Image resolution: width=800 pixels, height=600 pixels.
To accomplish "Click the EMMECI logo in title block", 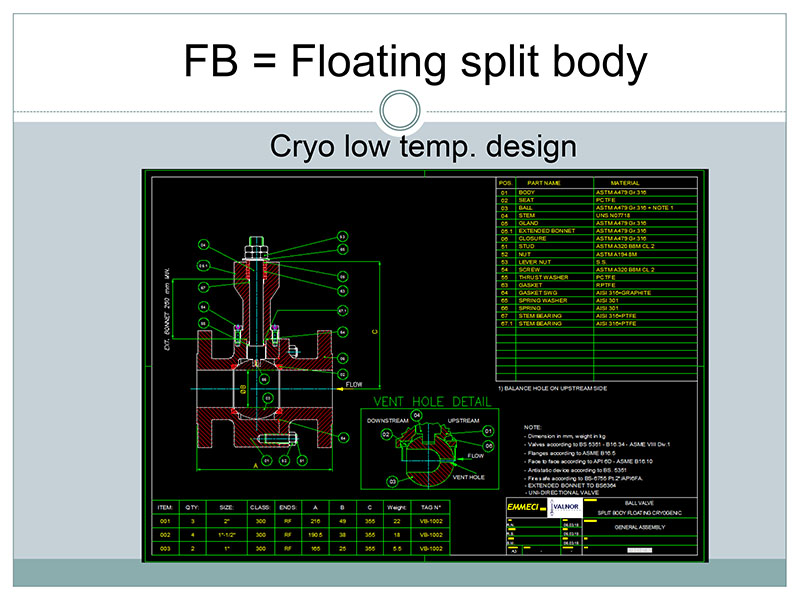I will coord(526,507).
